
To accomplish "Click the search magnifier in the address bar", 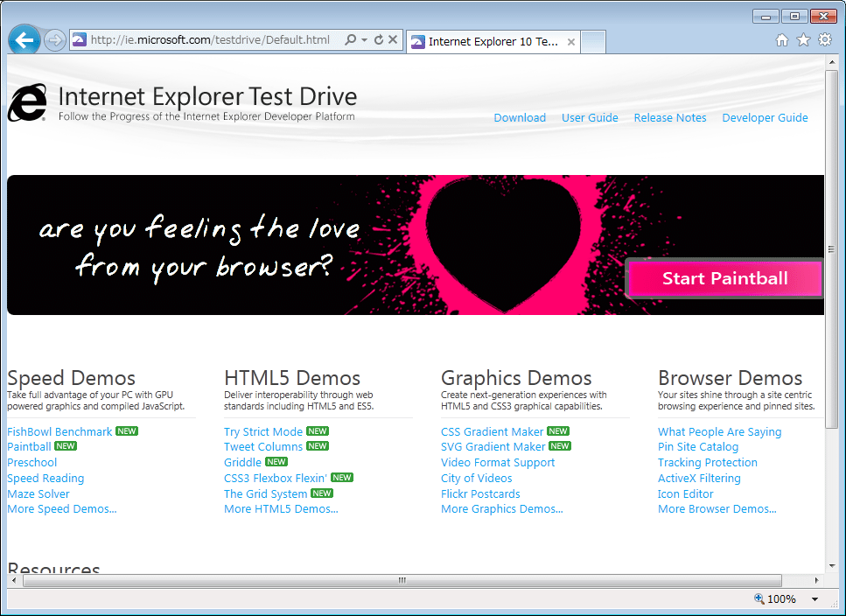I will click(348, 39).
